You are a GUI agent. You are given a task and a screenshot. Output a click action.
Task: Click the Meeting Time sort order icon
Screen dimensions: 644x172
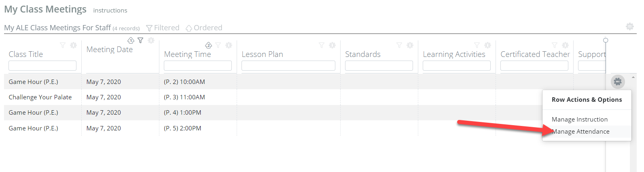208,45
